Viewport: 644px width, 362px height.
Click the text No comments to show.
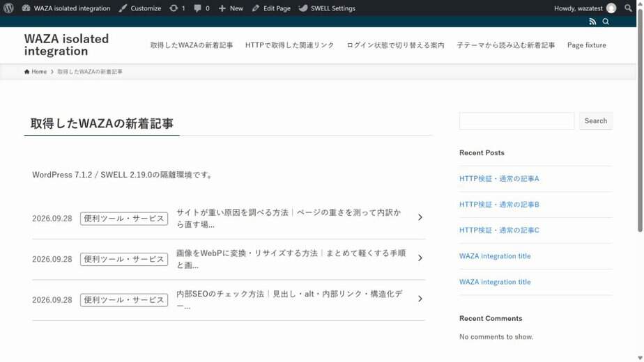[496, 336]
